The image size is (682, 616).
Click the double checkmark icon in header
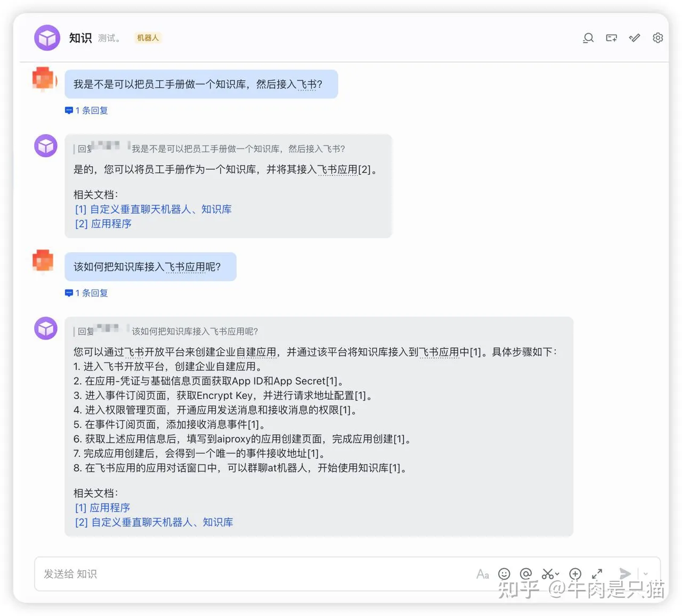click(635, 38)
